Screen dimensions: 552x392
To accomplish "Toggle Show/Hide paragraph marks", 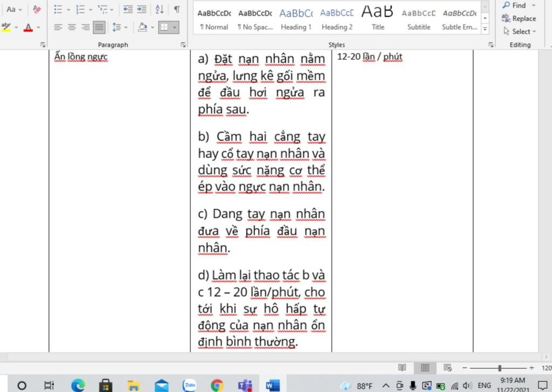I will click(177, 10).
